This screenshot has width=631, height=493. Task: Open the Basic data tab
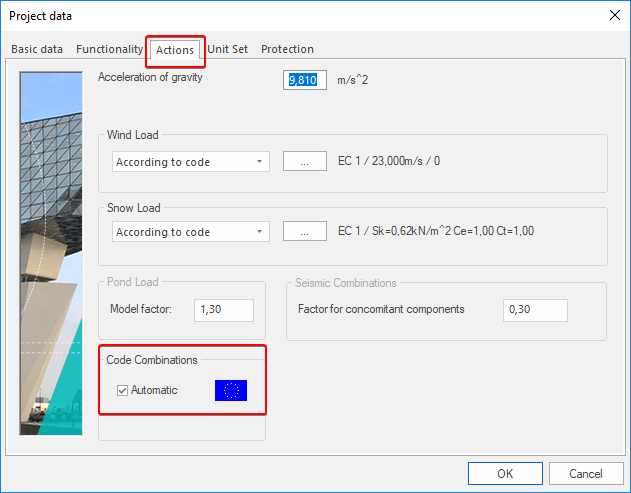pyautogui.click(x=37, y=49)
